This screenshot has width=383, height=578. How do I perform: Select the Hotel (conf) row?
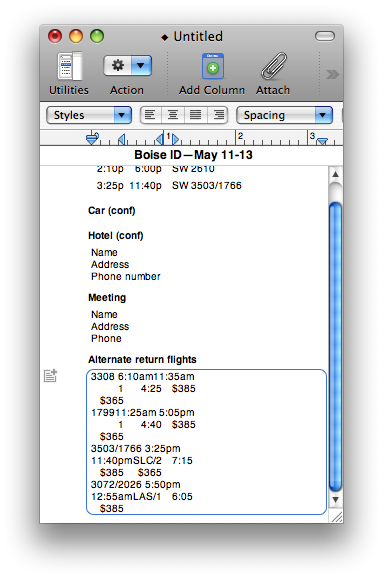(x=115, y=236)
